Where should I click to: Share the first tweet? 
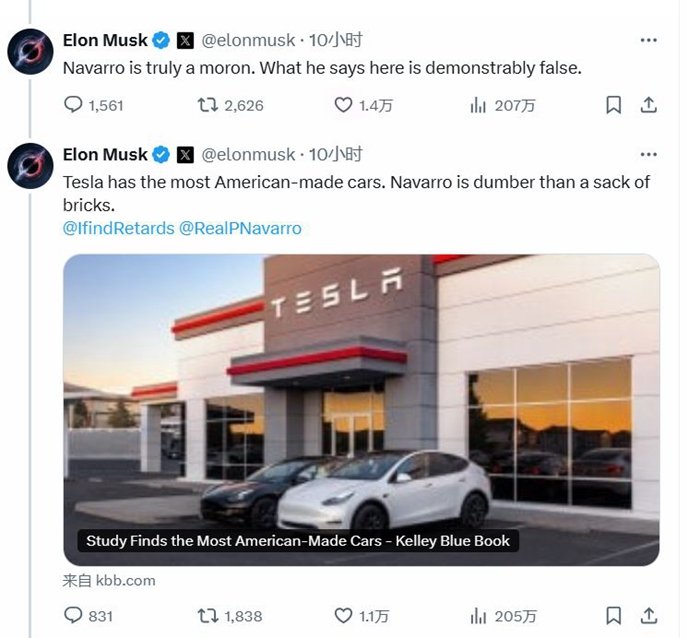(x=648, y=104)
